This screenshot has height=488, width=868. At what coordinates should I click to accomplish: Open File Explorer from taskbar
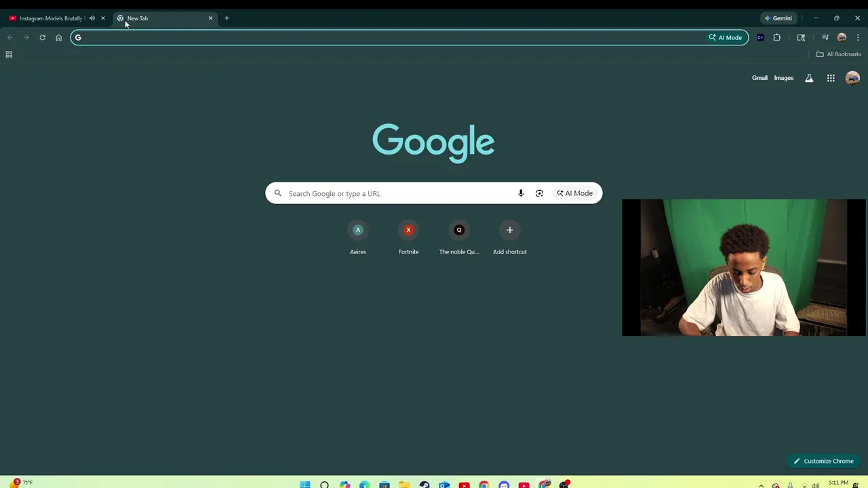pos(404,485)
